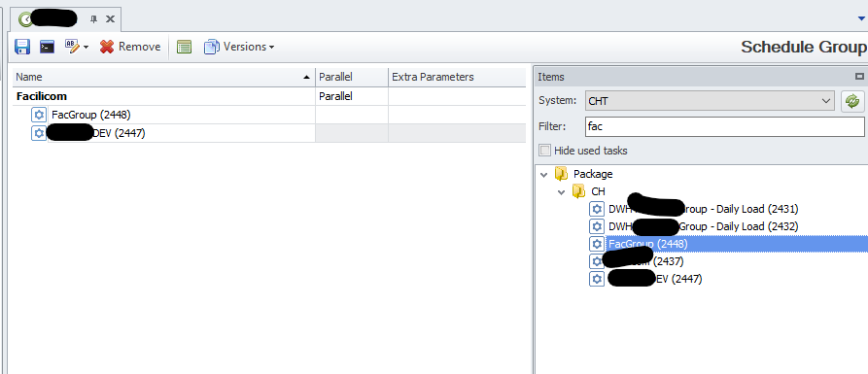Open the script console toolbar icon
The width and height of the screenshot is (868, 374).
point(47,47)
